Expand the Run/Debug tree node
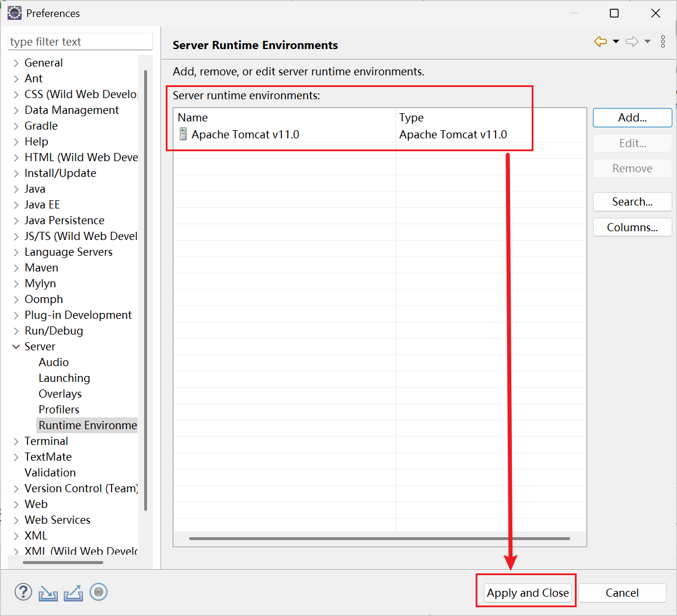Screen dimensions: 677x616 click(16, 331)
